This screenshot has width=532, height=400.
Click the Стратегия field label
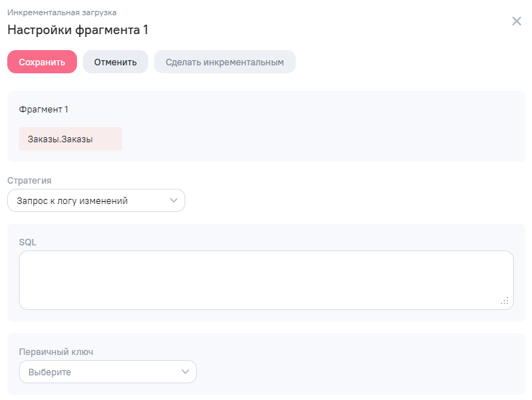coord(29,180)
